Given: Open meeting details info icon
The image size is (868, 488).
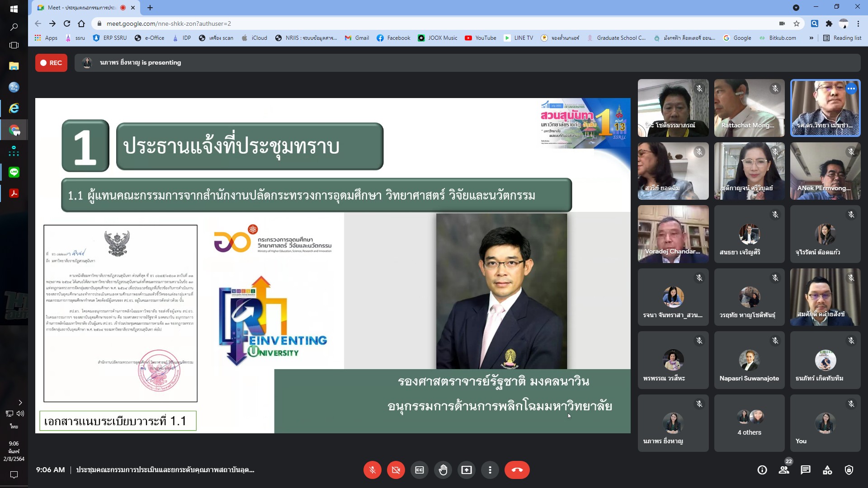Looking at the screenshot, I should coord(762,470).
